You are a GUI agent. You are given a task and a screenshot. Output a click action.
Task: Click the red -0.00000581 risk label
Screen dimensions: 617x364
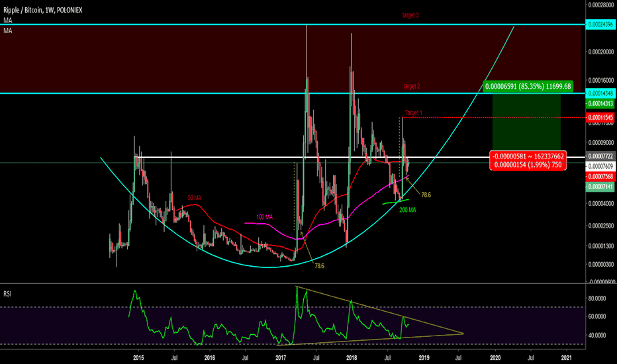click(x=528, y=156)
